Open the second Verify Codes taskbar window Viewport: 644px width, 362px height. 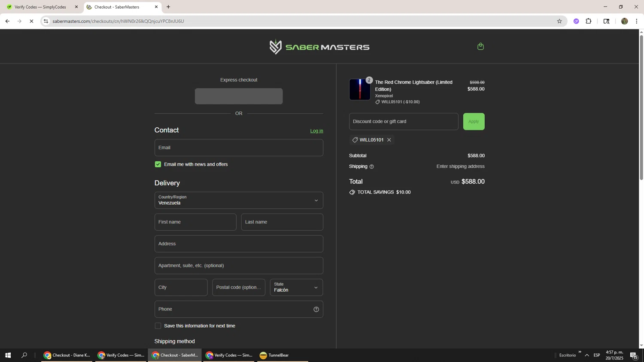click(x=229, y=355)
